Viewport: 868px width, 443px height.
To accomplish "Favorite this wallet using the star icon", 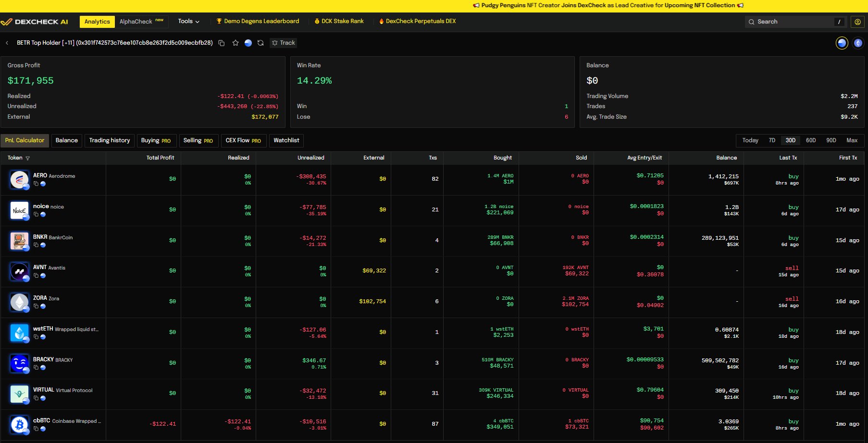I will (236, 43).
